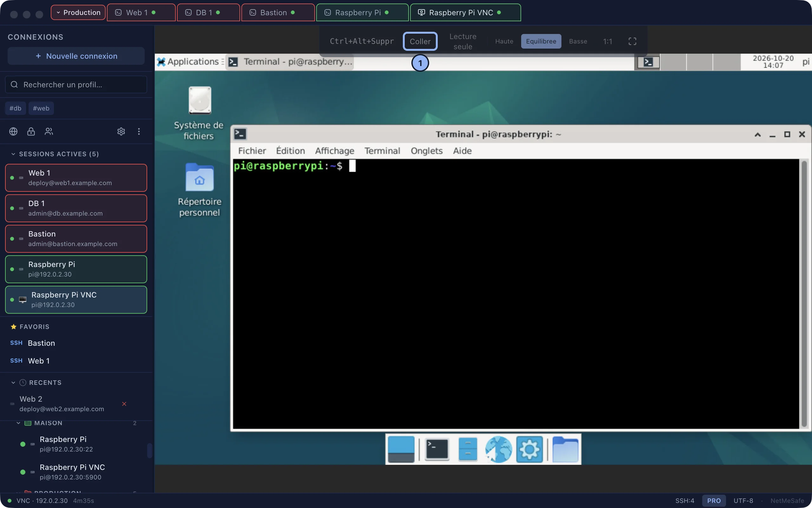Collapse the Maison folder group
812x508 pixels.
coord(18,423)
